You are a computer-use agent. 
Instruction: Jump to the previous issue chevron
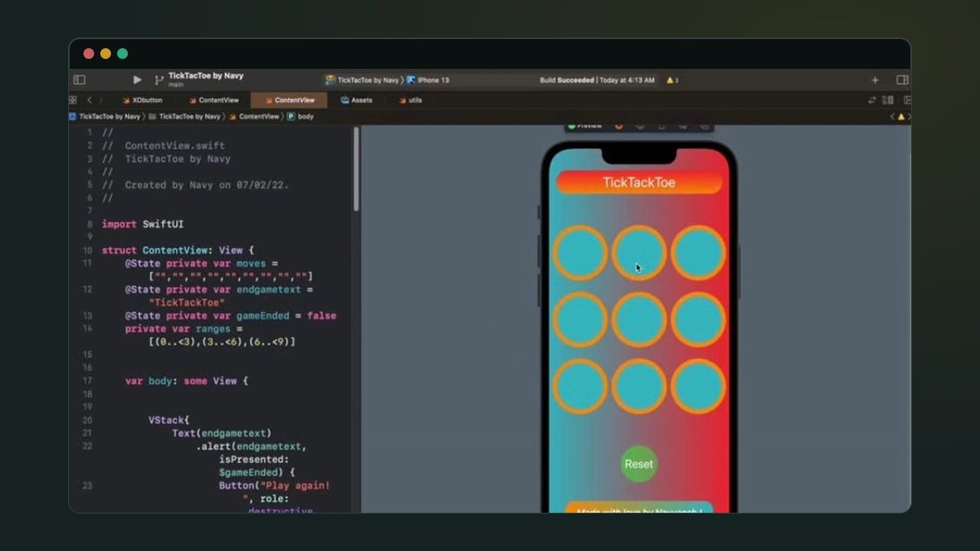pos(892,116)
